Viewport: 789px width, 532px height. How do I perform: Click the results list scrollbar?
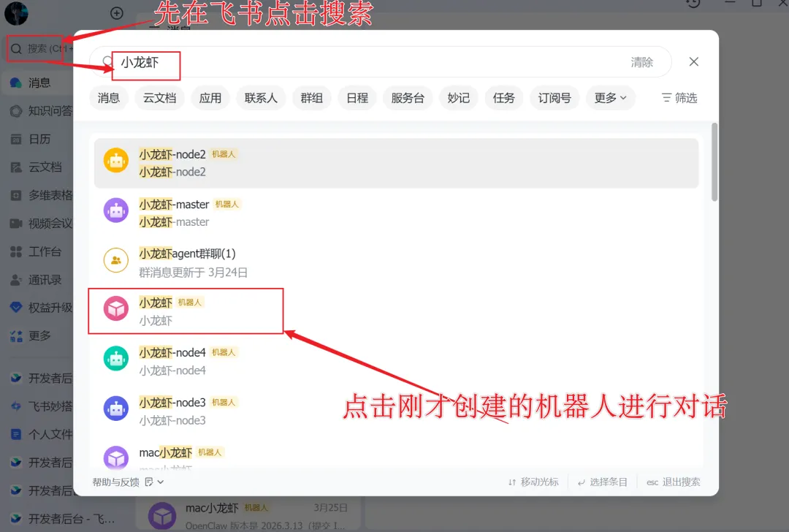[x=714, y=162]
